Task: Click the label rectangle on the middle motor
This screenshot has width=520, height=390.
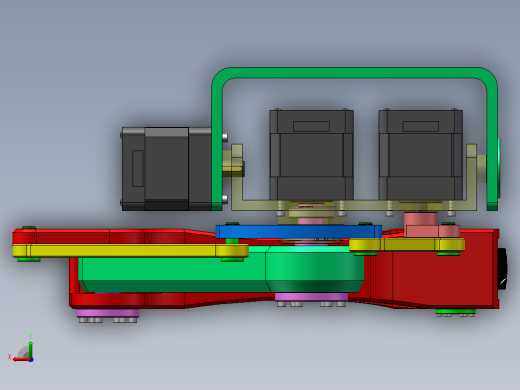Action: click(x=311, y=126)
